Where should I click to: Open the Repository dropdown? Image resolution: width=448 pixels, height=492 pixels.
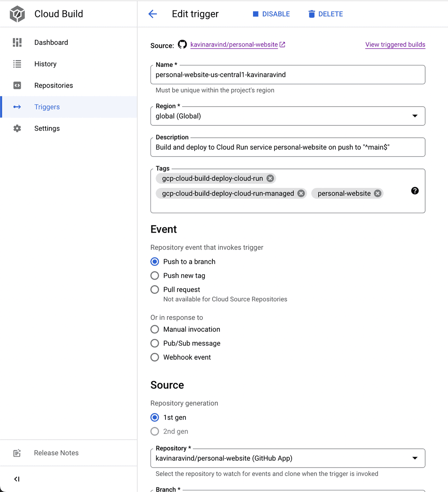coord(288,458)
